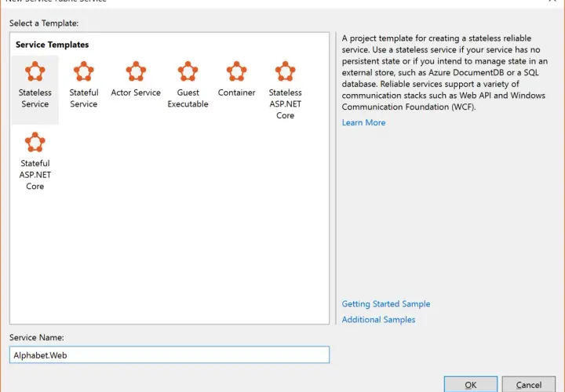Click the Service Name label

click(37, 337)
